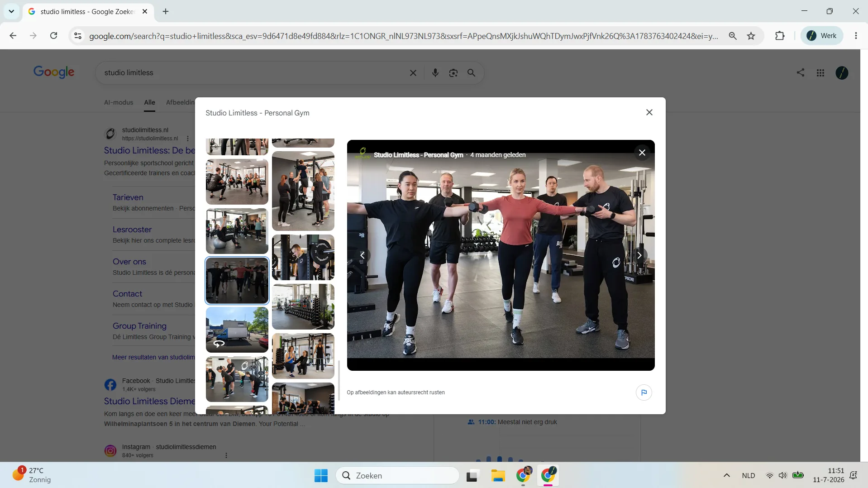
Task: Select the dumbbell rack gym interior thumbnail
Action: [x=303, y=306]
